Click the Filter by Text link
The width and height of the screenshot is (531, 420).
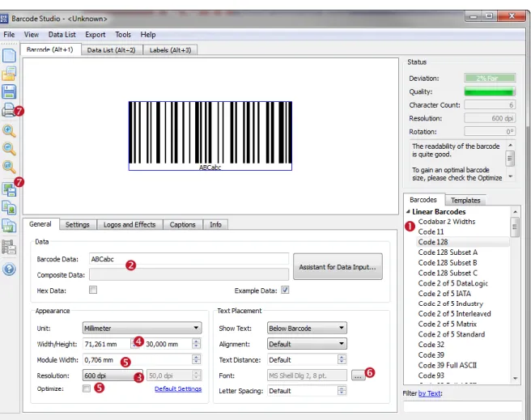coord(429,393)
